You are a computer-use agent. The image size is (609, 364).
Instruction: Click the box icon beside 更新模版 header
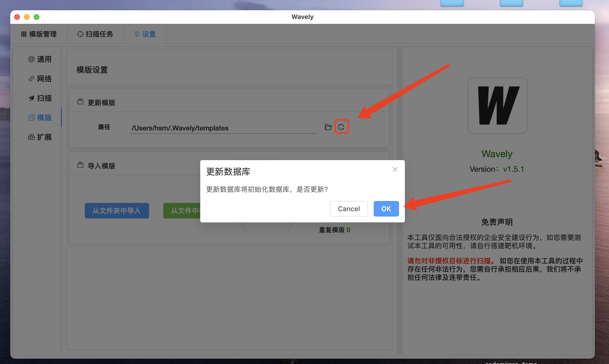(80, 101)
